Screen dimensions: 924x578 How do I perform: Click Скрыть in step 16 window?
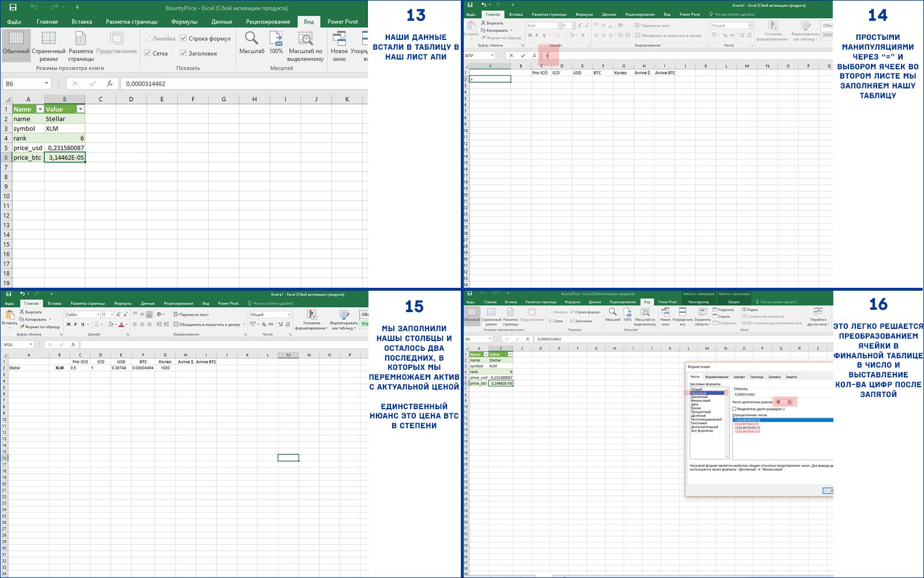pos(721,316)
